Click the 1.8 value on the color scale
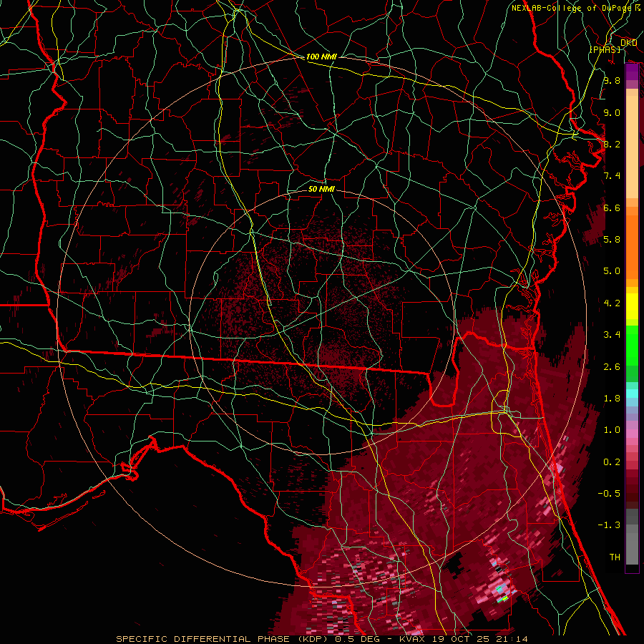 tap(612, 399)
